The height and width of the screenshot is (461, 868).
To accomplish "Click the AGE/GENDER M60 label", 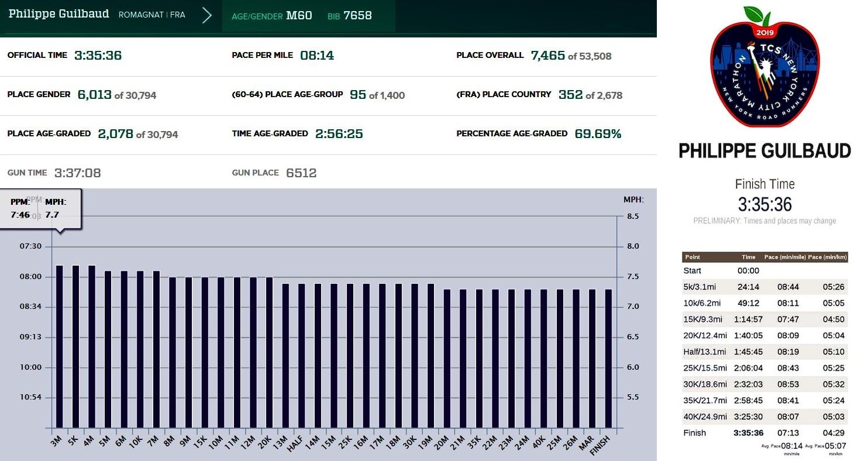I will 272,16.
